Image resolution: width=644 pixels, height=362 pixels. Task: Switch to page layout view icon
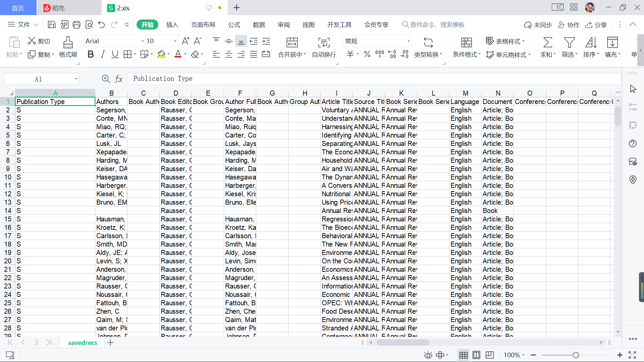click(476, 355)
